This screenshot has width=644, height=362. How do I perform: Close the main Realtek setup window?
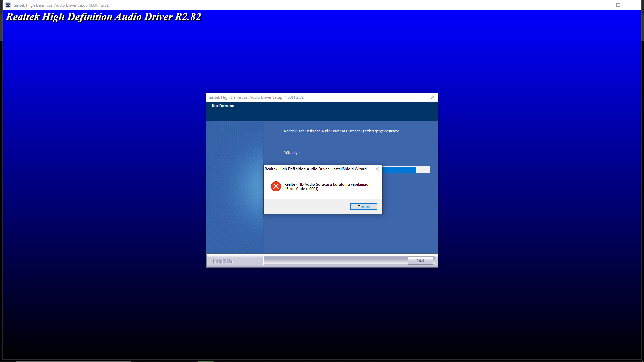click(633, 5)
